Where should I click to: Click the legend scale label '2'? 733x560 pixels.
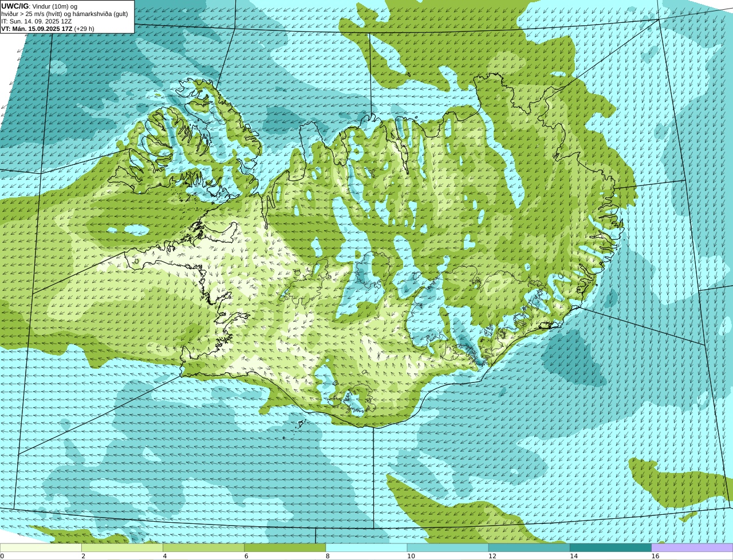83,556
